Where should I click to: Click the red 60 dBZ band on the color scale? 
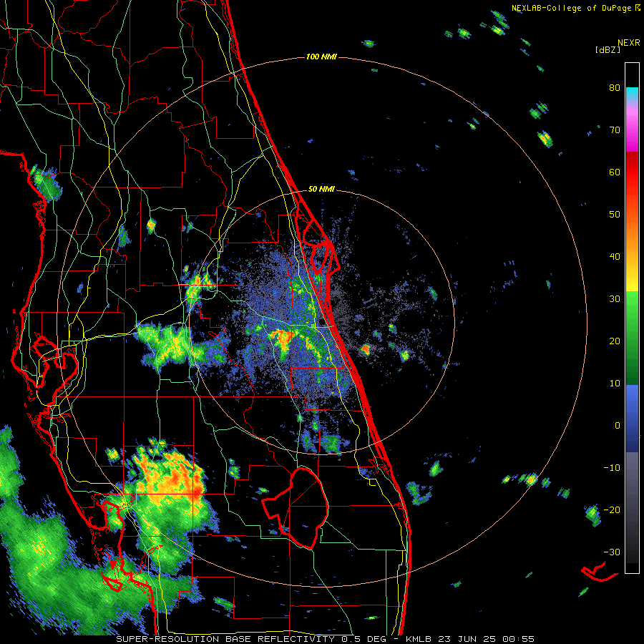pos(632,172)
